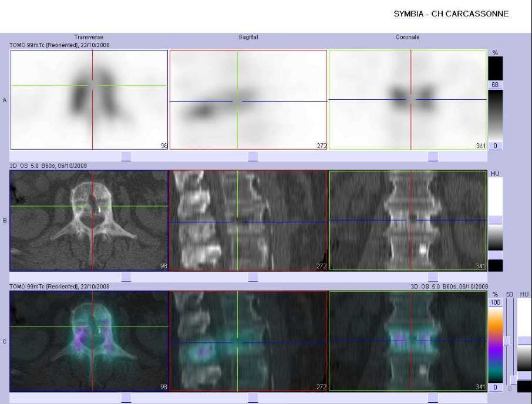Click the grayscale percent color bar in row A
The width and height of the screenshot is (532, 404).
(496, 115)
